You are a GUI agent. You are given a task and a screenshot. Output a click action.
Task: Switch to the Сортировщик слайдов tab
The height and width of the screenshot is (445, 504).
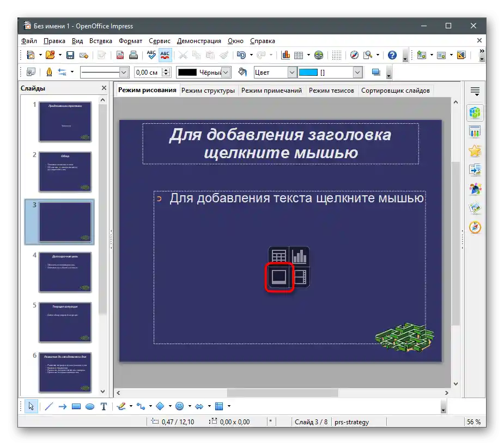tap(396, 91)
